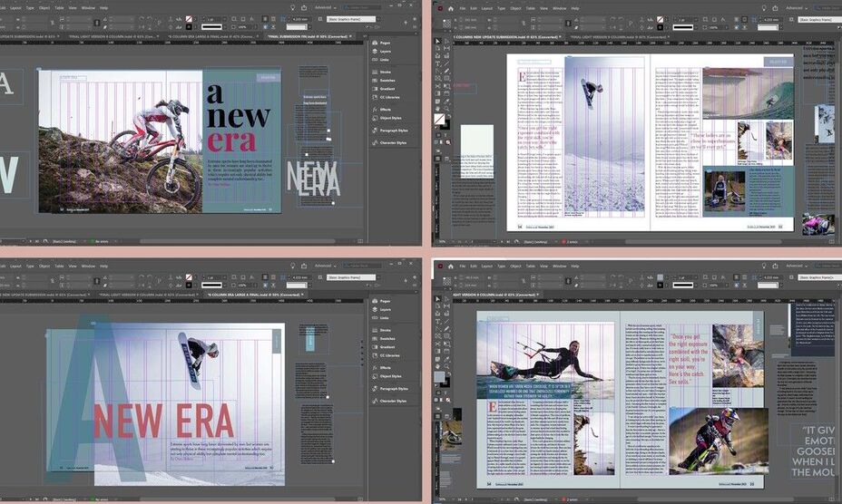
Task: Open the Object menu in bottom-left window
Action: coord(44,266)
